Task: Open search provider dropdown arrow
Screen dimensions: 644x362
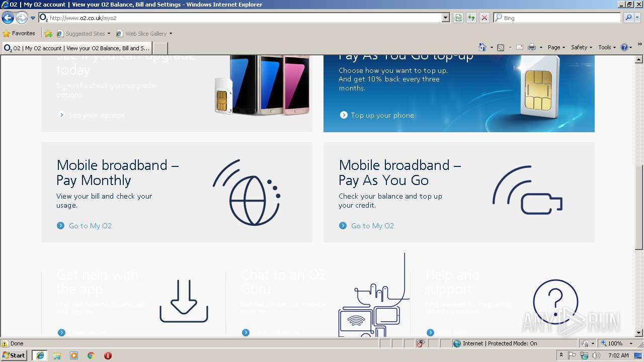Action: 637,18
